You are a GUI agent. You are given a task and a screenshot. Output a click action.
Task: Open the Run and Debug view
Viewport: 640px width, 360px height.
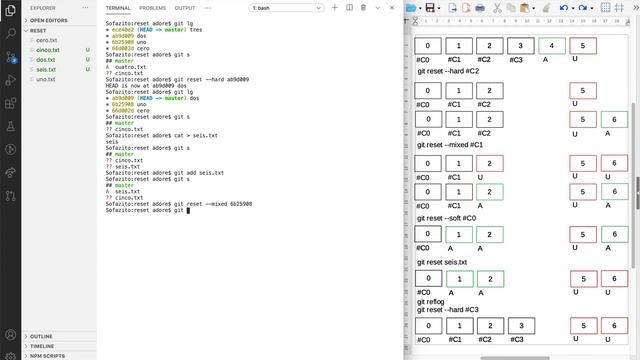click(x=11, y=80)
